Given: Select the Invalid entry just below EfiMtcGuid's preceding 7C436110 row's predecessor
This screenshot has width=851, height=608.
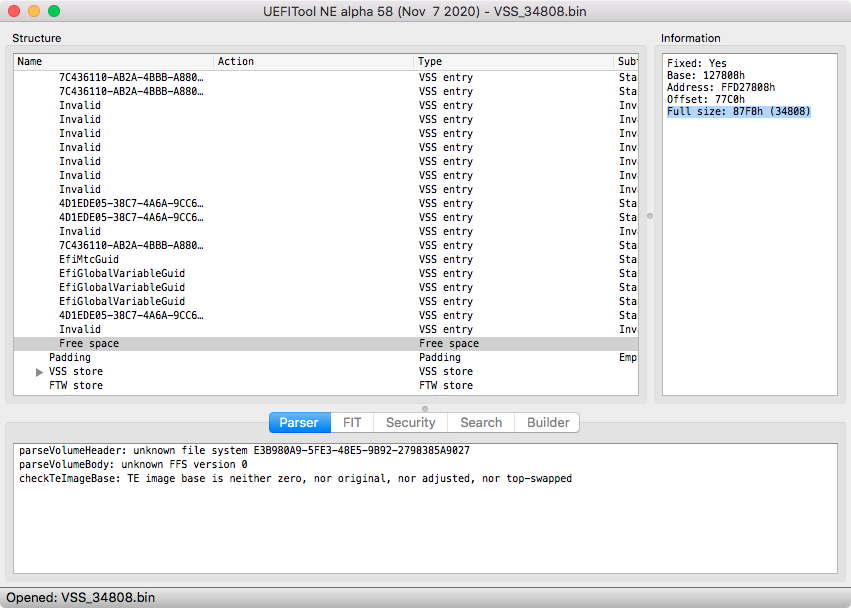Looking at the screenshot, I should click(80, 231).
